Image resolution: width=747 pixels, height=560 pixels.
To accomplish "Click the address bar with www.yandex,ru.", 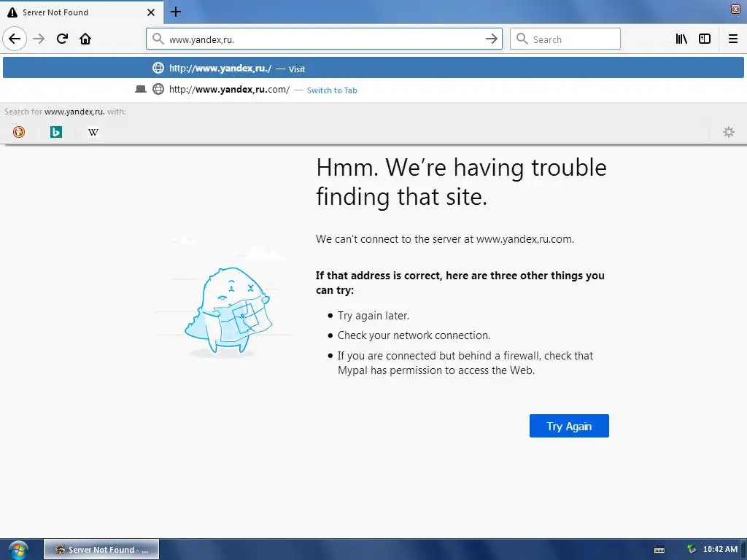I will (324, 39).
